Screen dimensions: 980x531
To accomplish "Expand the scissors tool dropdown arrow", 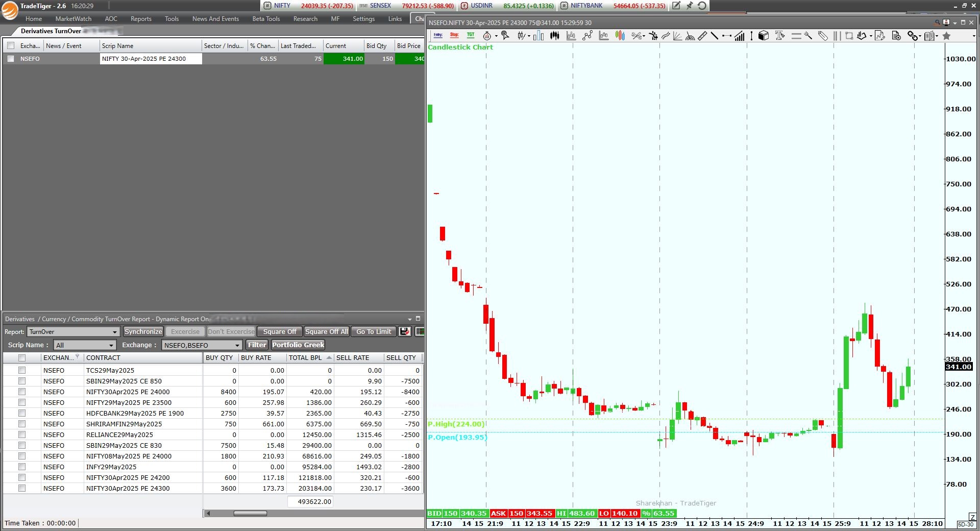I will [x=644, y=36].
